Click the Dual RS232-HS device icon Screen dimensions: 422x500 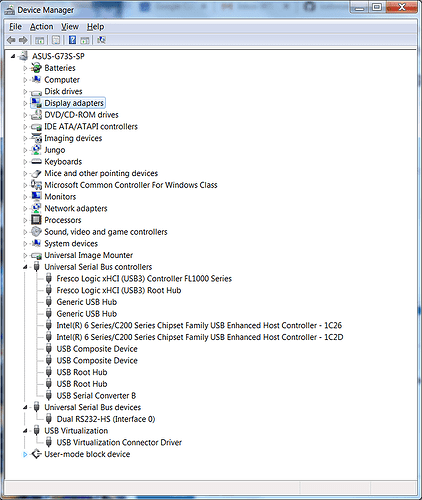(x=49, y=419)
